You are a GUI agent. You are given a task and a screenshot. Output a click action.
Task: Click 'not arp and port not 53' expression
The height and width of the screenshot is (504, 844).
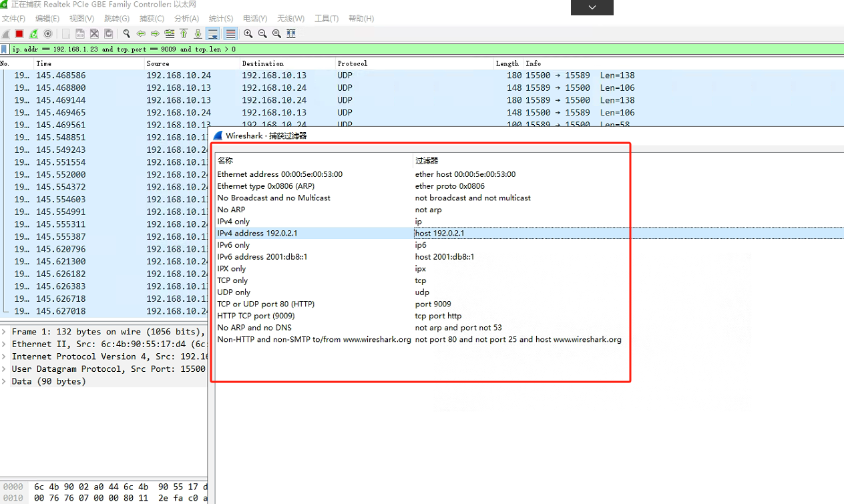tap(458, 328)
